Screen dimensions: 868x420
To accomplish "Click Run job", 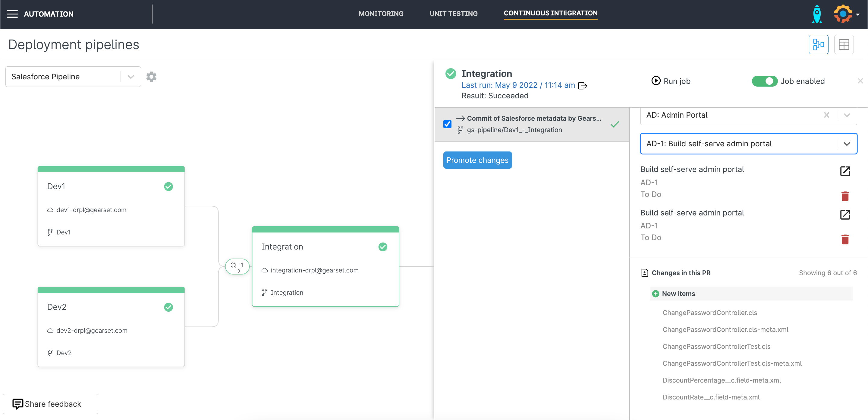I will [671, 81].
